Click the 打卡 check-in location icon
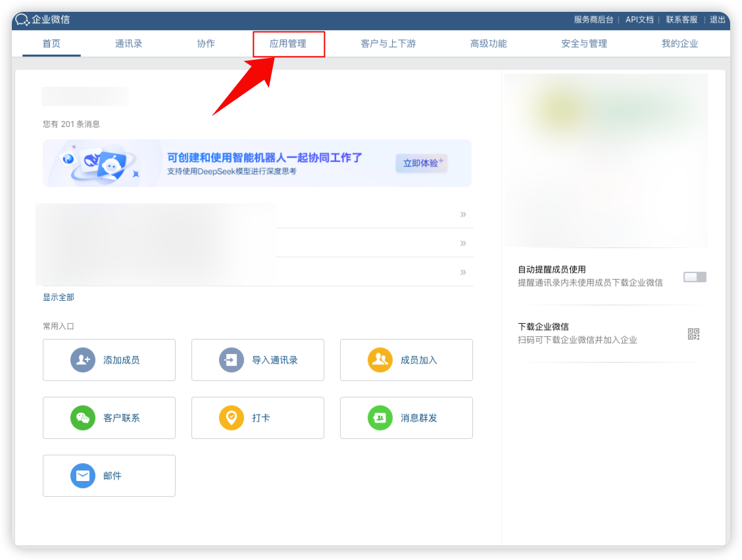 [x=232, y=417]
